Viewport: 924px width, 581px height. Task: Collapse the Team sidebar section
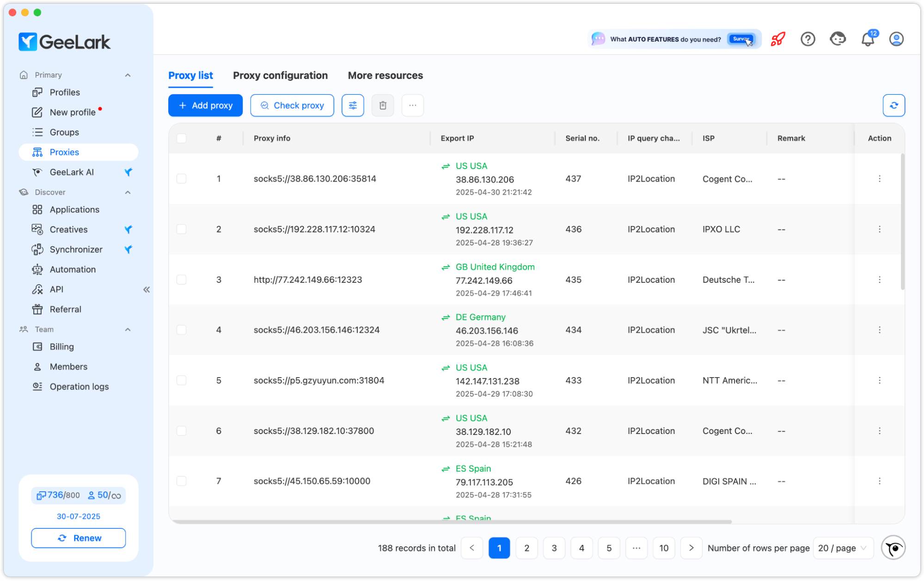[128, 330]
